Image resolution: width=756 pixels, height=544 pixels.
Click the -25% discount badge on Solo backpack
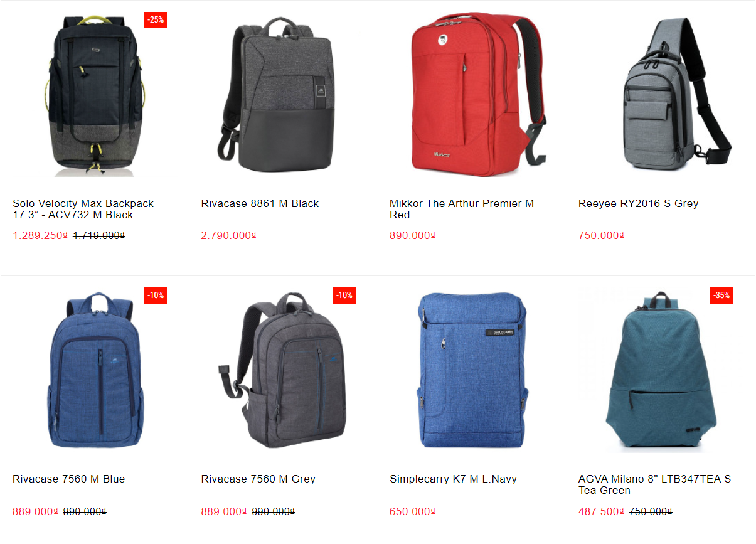tap(156, 19)
